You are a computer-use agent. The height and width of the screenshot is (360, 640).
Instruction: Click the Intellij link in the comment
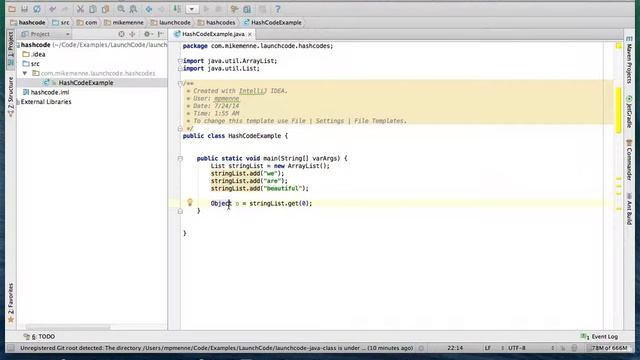click(251, 91)
